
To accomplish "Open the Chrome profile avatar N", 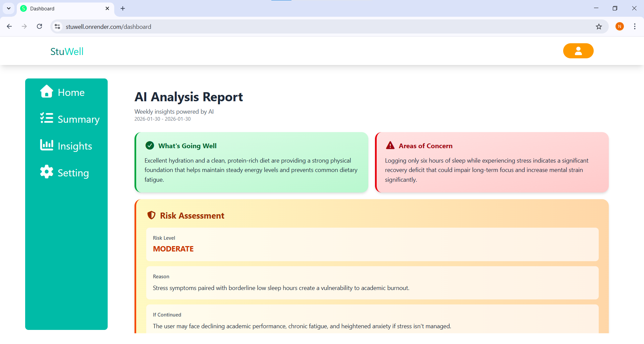I will [x=620, y=26].
